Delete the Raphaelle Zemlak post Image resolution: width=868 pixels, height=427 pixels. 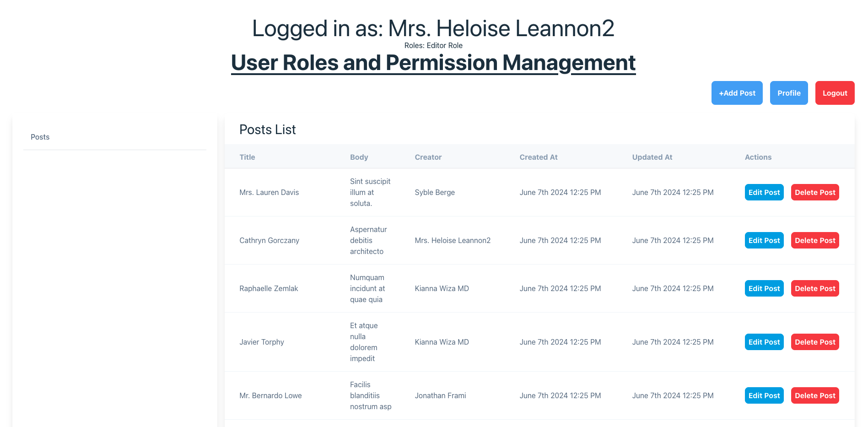coord(814,288)
